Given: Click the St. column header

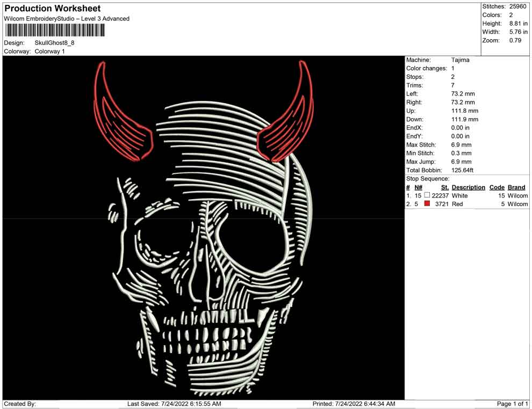Looking at the screenshot, I should coord(444,187).
